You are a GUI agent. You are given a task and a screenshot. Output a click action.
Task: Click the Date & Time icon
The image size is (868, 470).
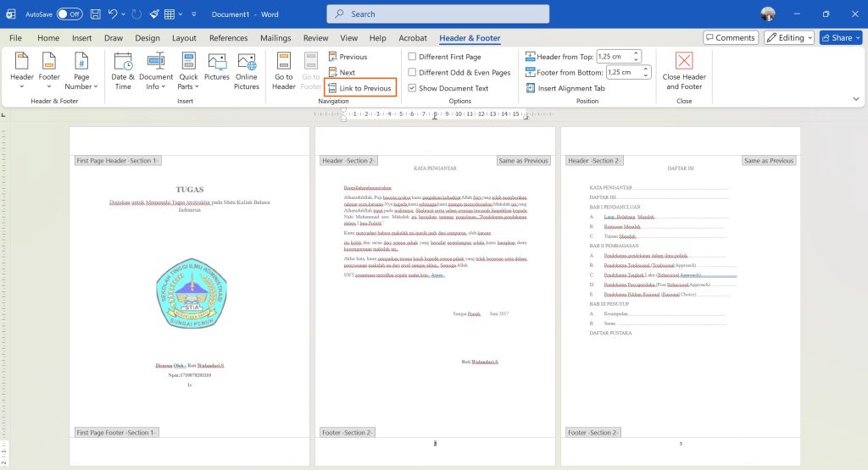[x=123, y=62]
